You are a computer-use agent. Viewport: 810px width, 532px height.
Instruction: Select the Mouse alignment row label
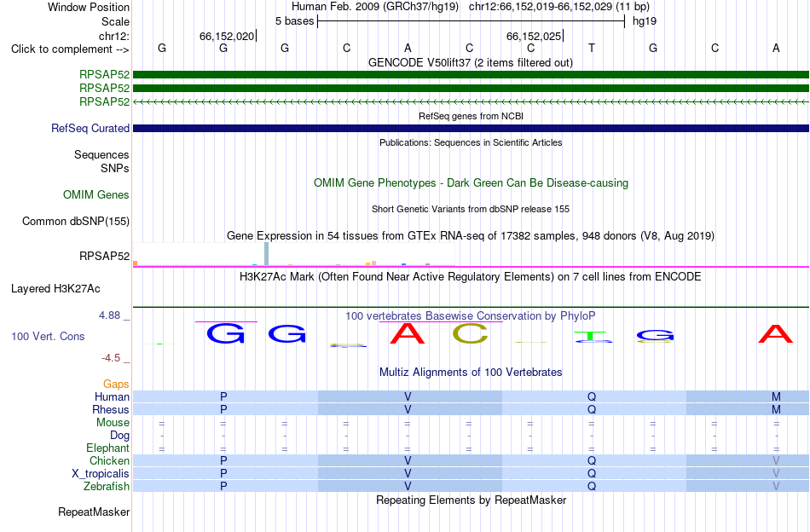click(x=113, y=423)
